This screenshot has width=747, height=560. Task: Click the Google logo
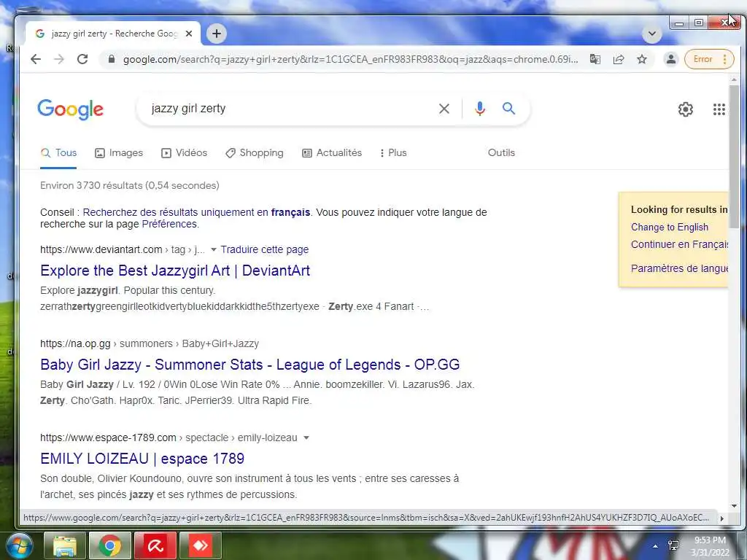click(71, 109)
